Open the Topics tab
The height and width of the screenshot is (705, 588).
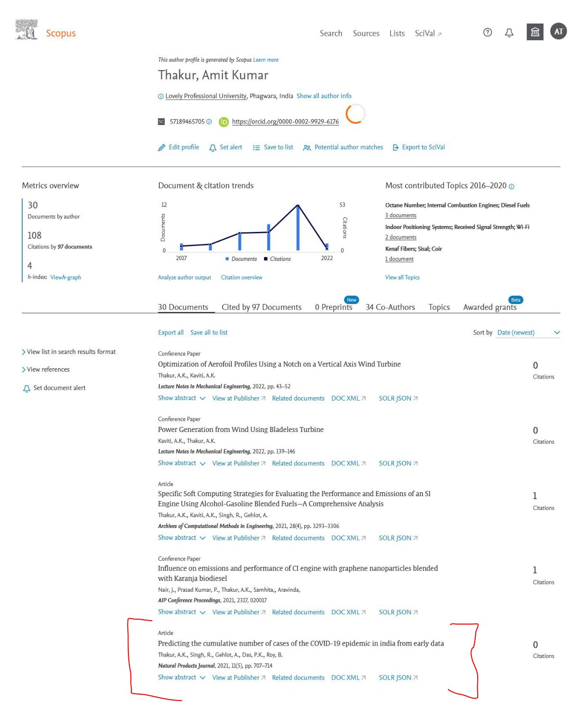click(x=439, y=307)
